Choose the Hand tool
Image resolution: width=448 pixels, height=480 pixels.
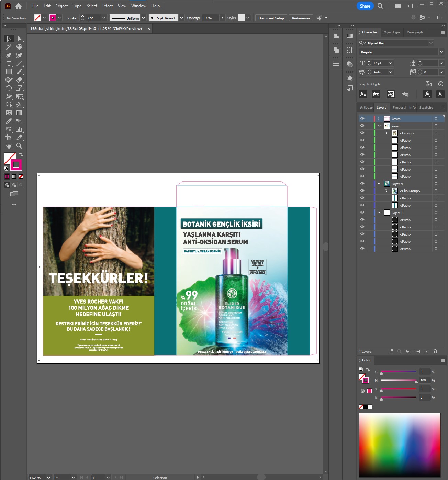tap(9, 146)
